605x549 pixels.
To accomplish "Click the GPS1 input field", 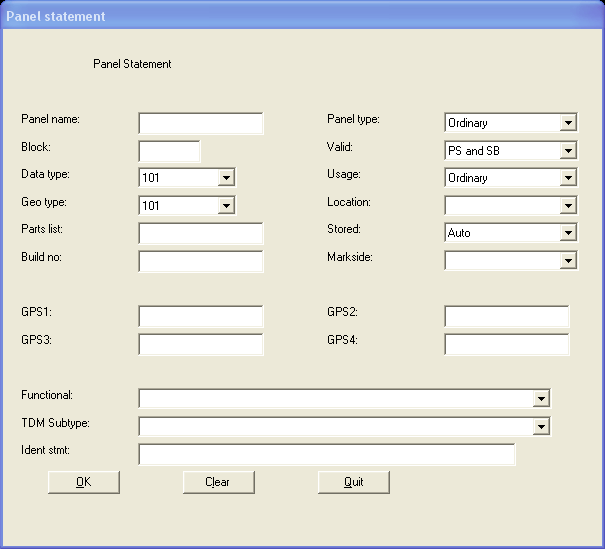I will [x=201, y=316].
